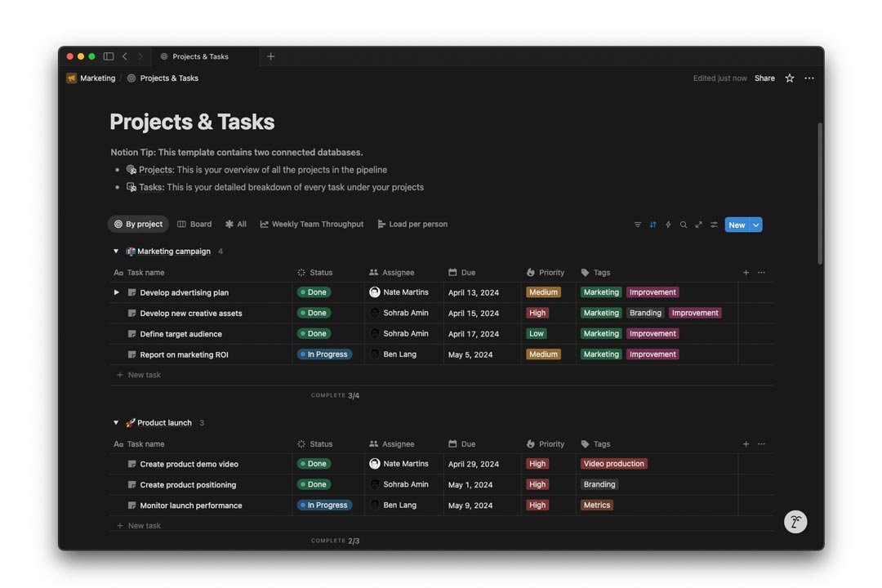Open Notion AI from the corner icon

pyautogui.click(x=795, y=521)
